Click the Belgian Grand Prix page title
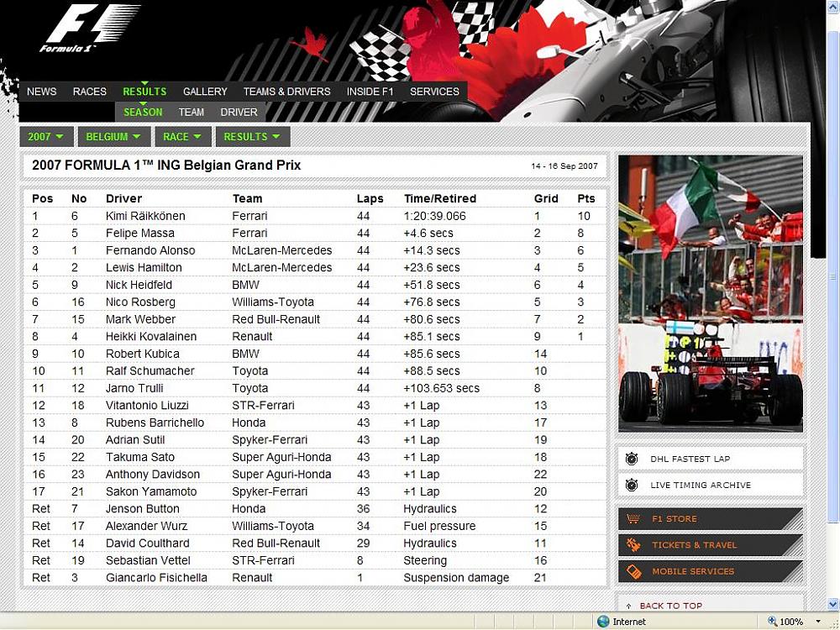The image size is (840, 630). click(x=166, y=165)
